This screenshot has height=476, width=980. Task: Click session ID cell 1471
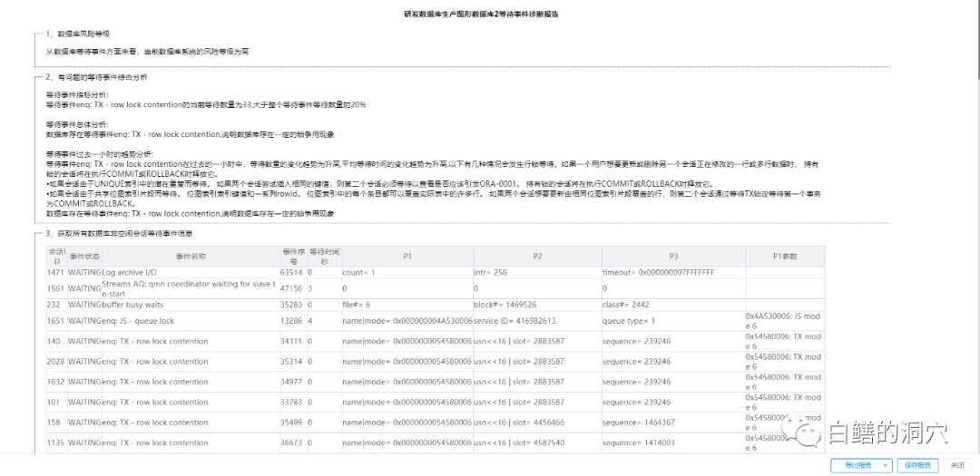tap(55, 273)
